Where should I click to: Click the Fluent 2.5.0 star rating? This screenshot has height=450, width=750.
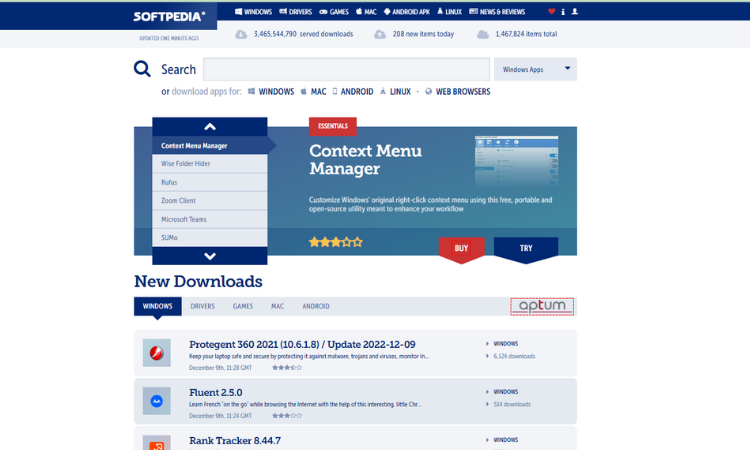click(x=287, y=416)
